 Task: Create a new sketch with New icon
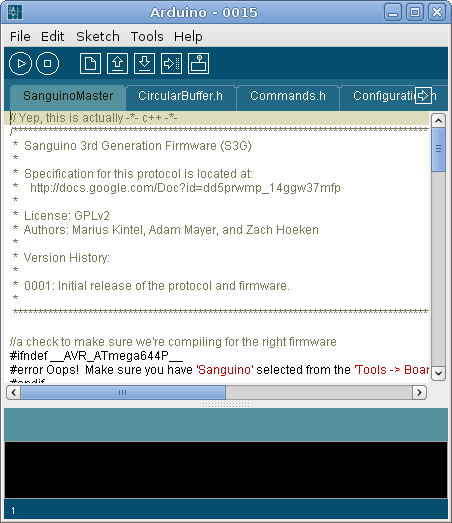pos(90,63)
